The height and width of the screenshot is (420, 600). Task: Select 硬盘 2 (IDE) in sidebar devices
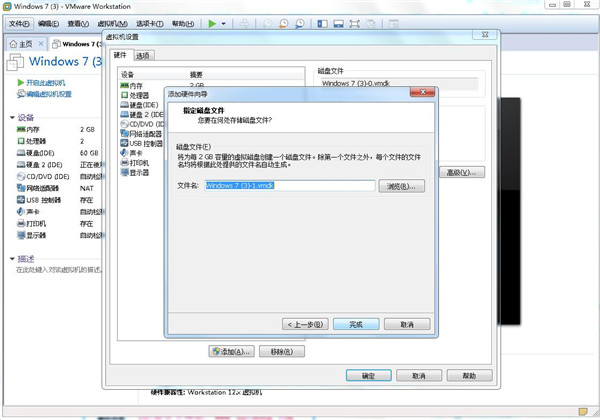[x=59, y=165]
